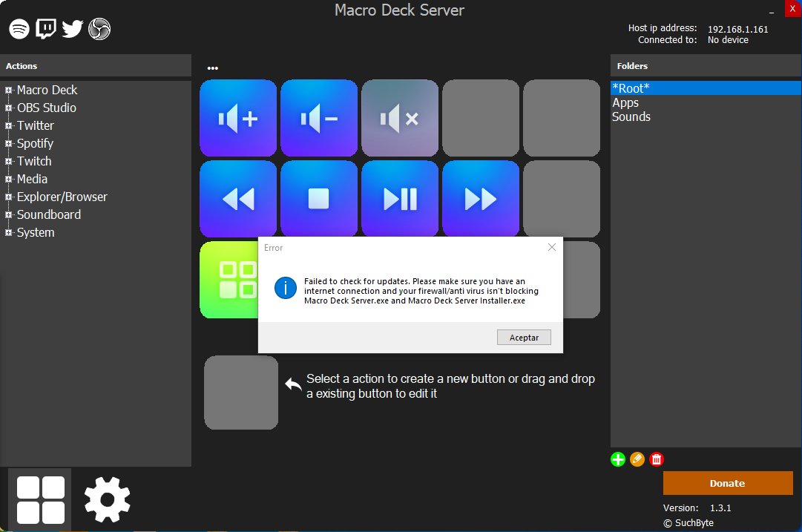Select the green apps folder deck button
Viewport: 802px width, 532px height.
[x=229, y=280]
